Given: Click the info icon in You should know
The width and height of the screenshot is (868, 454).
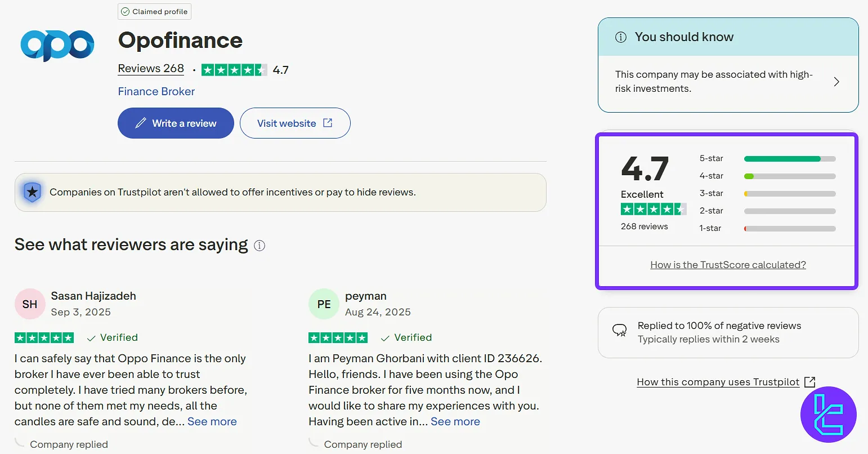Looking at the screenshot, I should click(621, 37).
